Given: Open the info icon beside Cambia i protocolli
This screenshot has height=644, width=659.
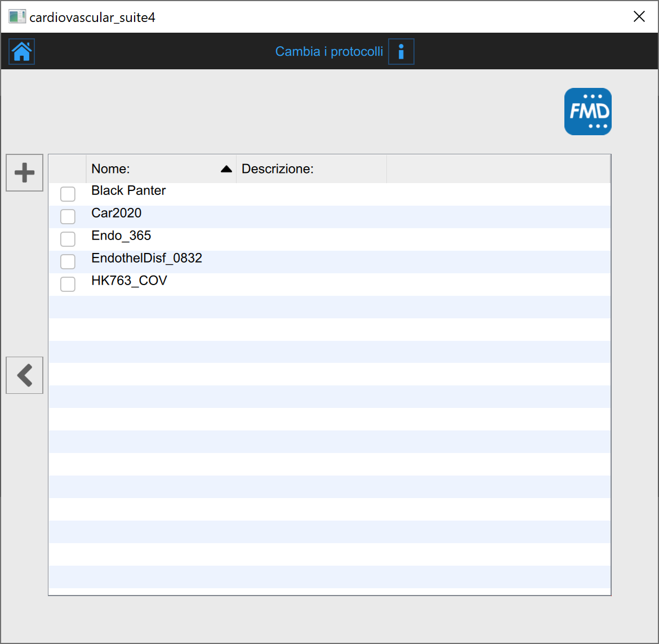Looking at the screenshot, I should (401, 52).
